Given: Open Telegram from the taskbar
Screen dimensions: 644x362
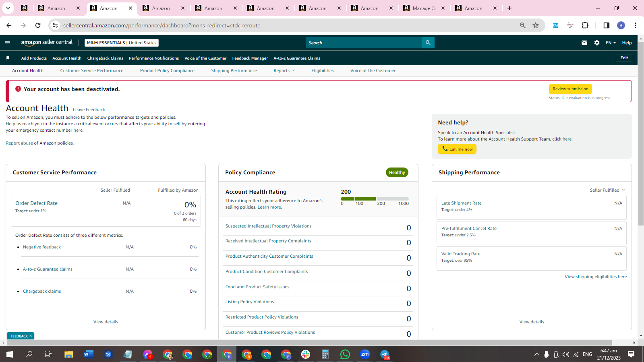Looking at the screenshot, I should (x=385, y=354).
